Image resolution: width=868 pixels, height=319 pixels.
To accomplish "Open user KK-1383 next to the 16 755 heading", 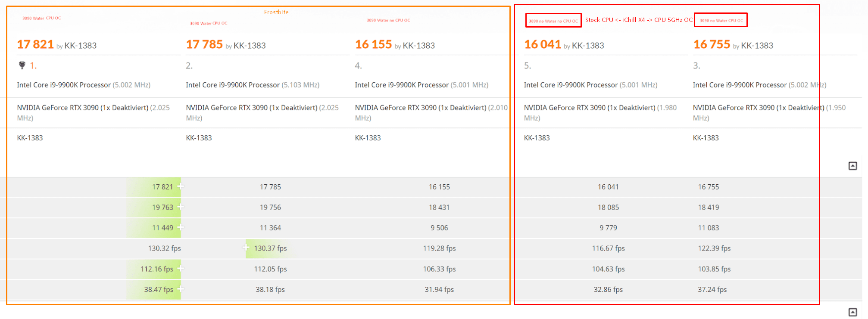I will pos(757,46).
